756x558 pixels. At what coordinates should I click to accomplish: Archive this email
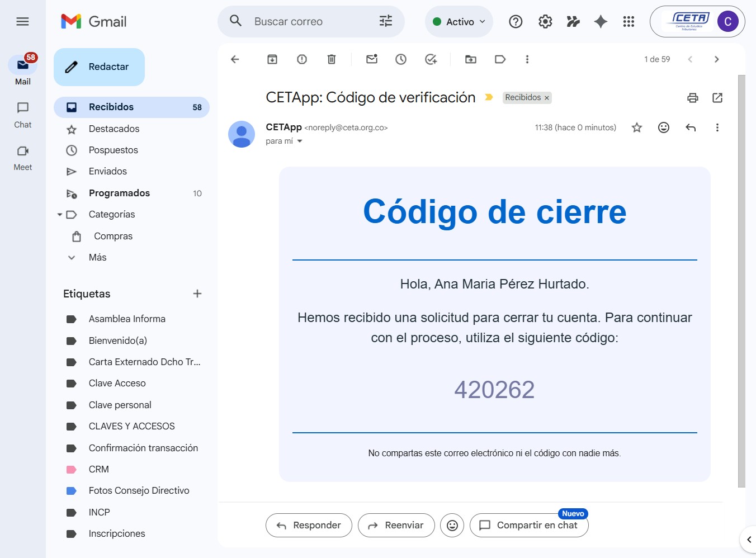point(272,59)
